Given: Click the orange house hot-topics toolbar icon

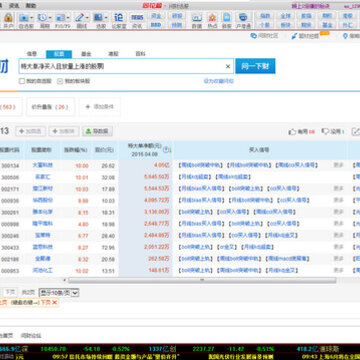Looking at the screenshot, I should [x=212, y=17].
